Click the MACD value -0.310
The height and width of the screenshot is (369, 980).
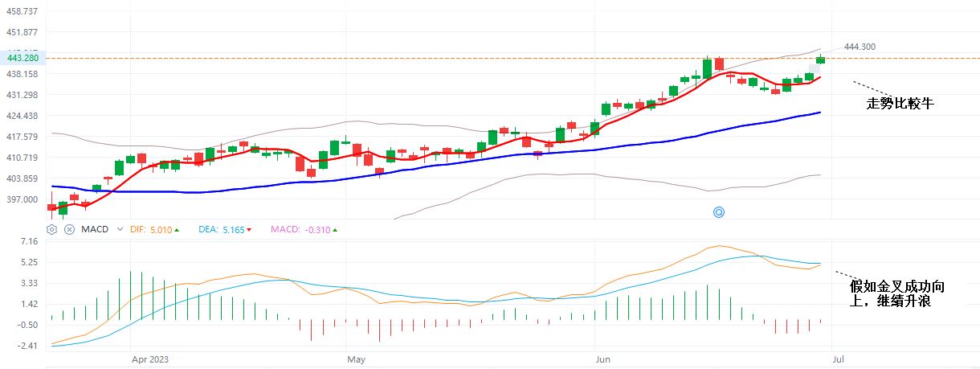click(317, 229)
